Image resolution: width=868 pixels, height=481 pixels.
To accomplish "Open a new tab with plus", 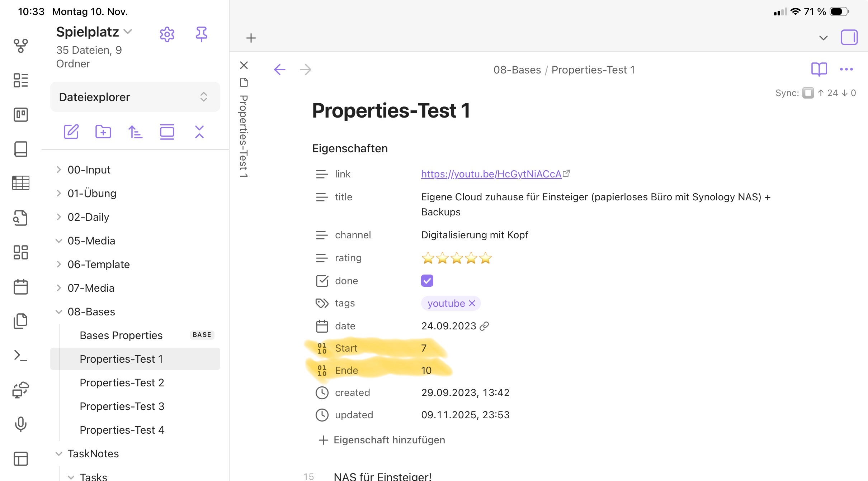I will coord(251,38).
